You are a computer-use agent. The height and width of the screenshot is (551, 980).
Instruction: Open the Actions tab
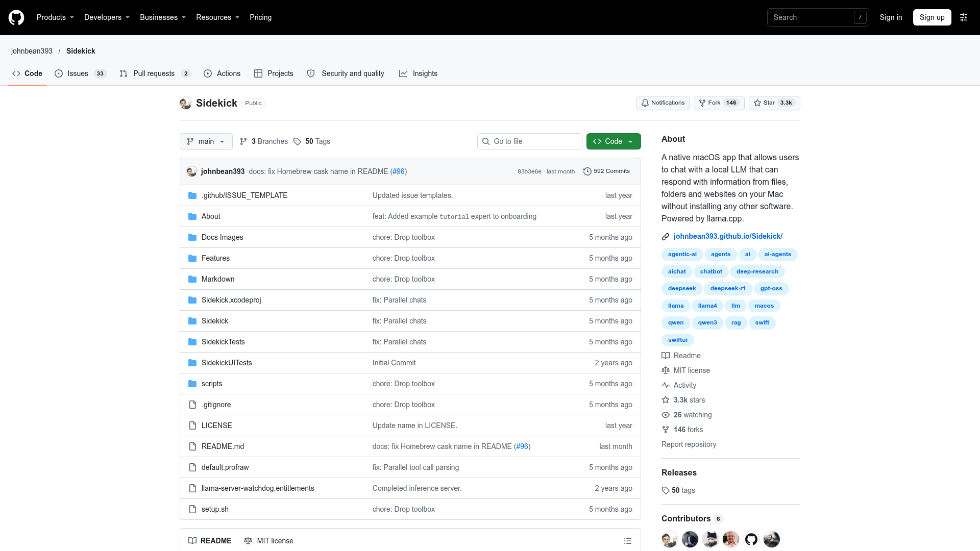click(x=222, y=73)
